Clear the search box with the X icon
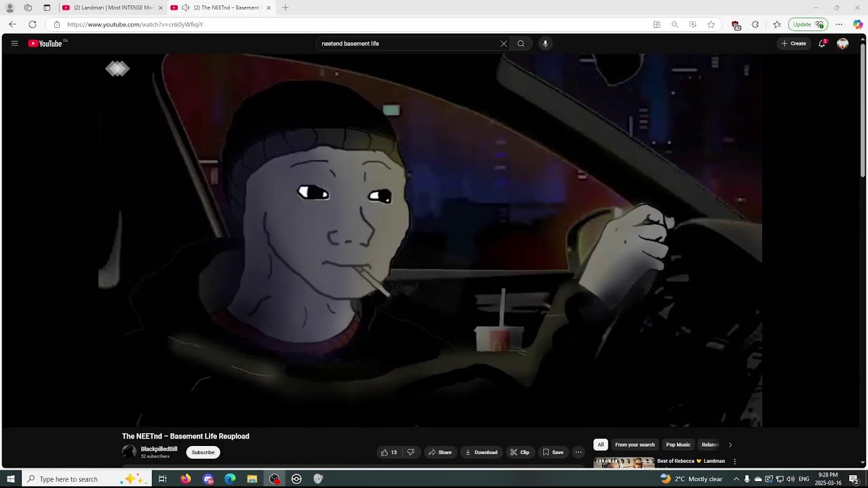This screenshot has height=488, width=868. [x=504, y=43]
